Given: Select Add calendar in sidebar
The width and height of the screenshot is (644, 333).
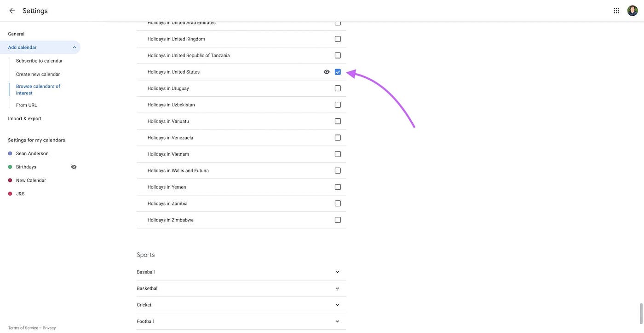Looking at the screenshot, I should coord(22,47).
